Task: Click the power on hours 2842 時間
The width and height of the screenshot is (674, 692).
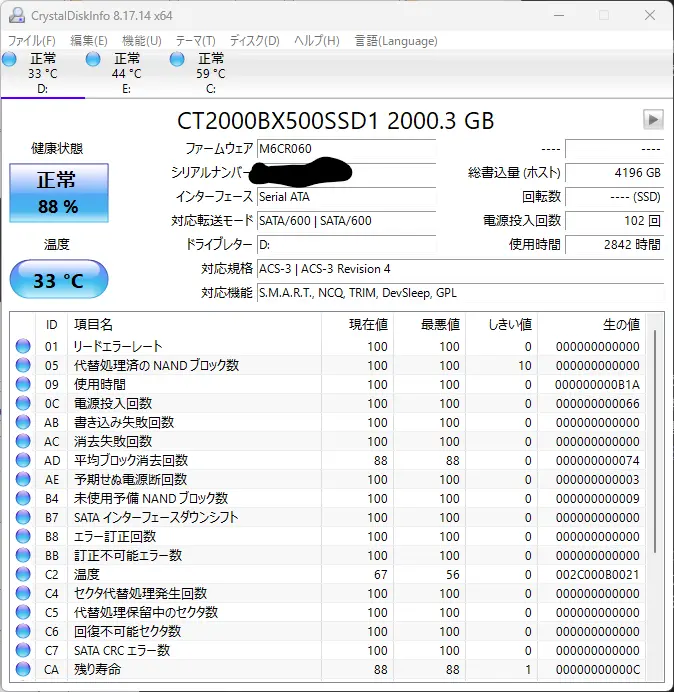Action: pos(614,244)
